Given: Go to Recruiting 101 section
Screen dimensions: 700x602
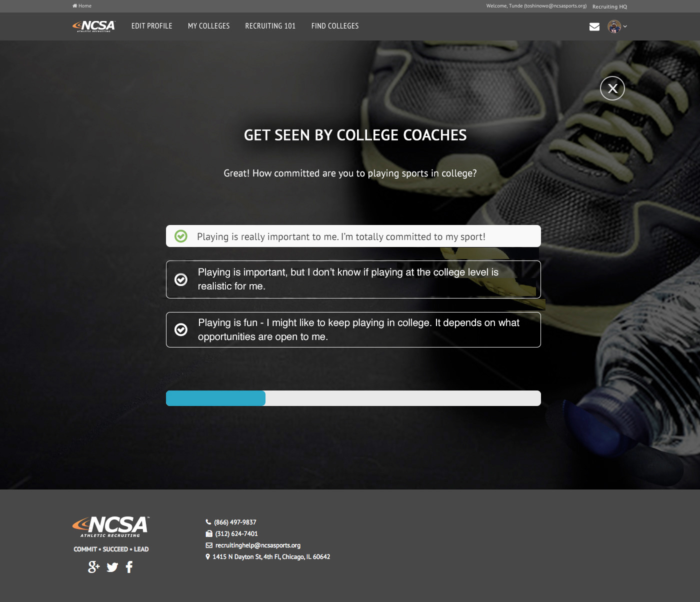Looking at the screenshot, I should pyautogui.click(x=270, y=26).
